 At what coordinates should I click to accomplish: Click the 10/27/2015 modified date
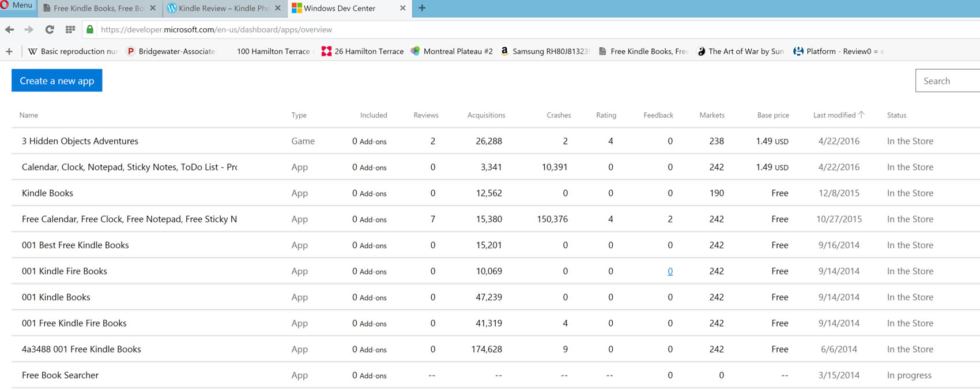[839, 219]
